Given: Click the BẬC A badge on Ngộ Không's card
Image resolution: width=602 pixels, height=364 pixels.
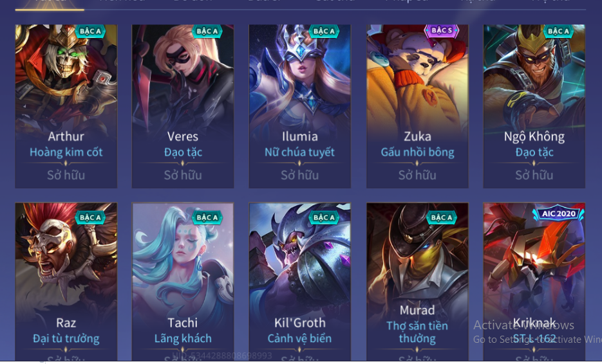Looking at the screenshot, I should point(558,31).
